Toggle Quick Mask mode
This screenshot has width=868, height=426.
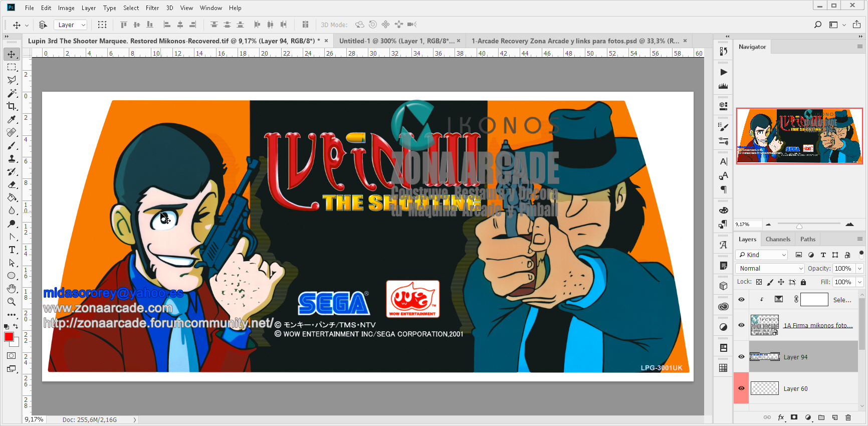tap(11, 355)
